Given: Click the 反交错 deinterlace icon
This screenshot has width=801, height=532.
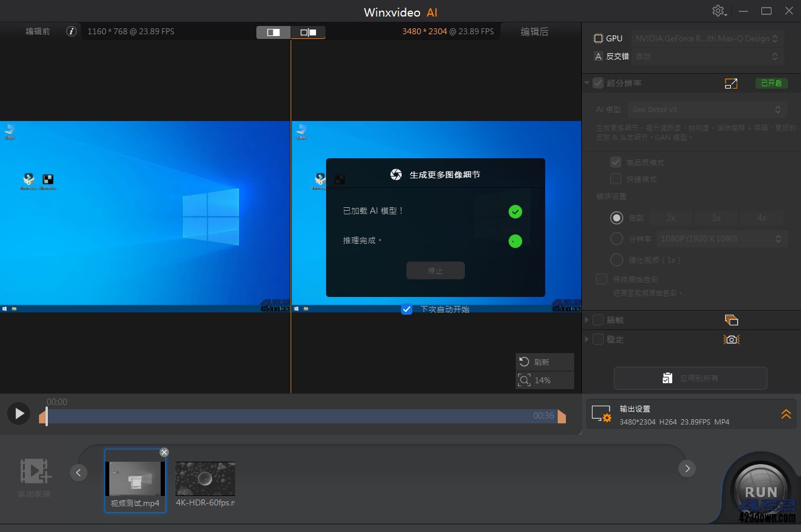Looking at the screenshot, I should point(598,56).
